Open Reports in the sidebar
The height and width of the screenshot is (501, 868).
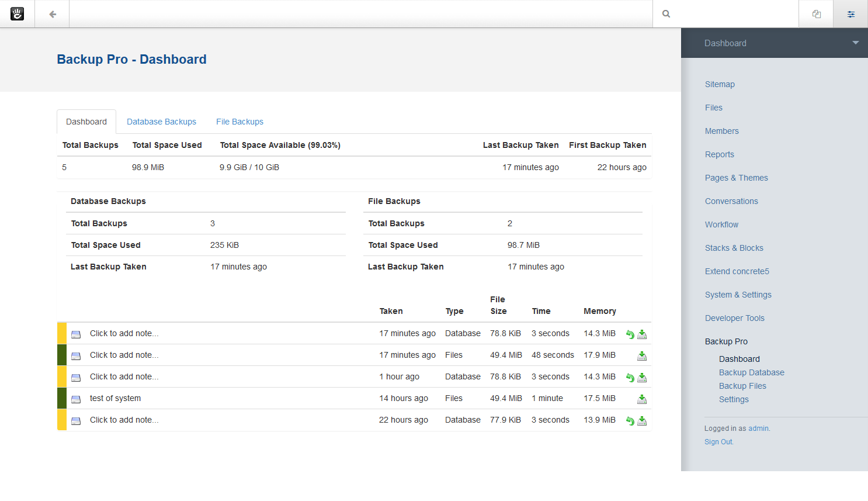point(720,154)
